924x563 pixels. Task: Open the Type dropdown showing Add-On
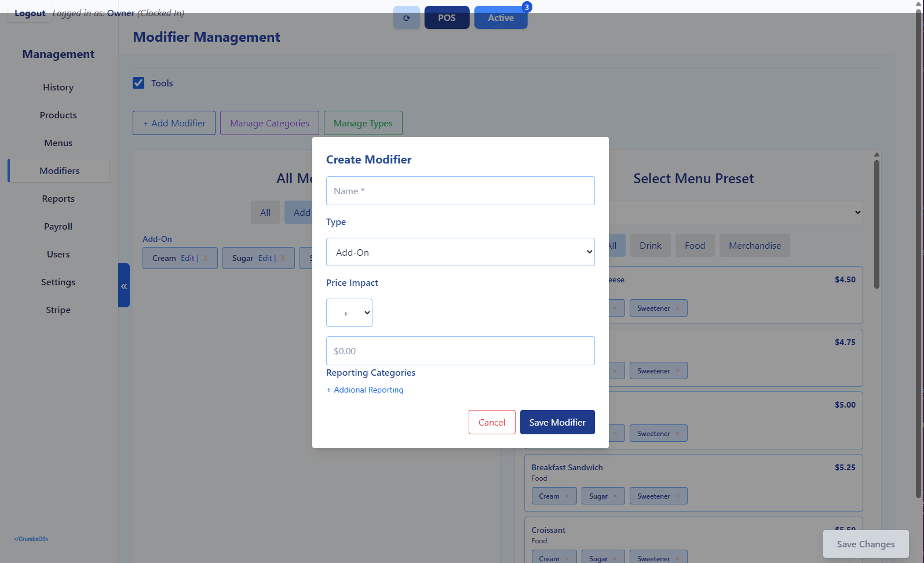460,252
